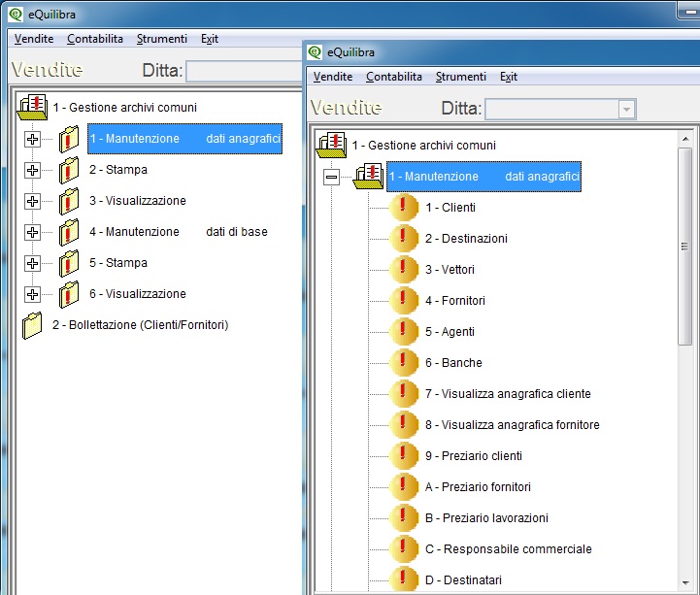Click Exit menu in front window
The height and width of the screenshot is (595, 700).
point(509,77)
